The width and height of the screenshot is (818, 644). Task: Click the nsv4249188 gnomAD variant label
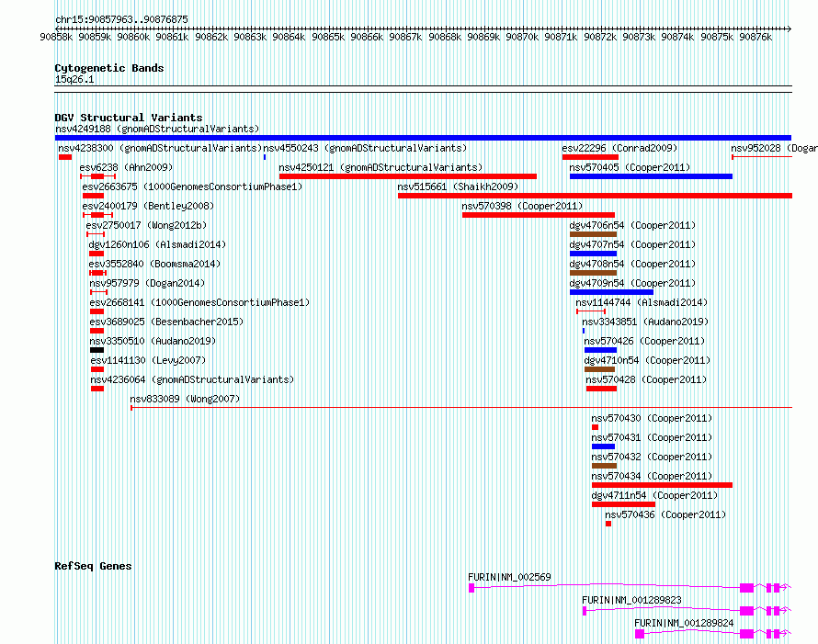[157, 129]
